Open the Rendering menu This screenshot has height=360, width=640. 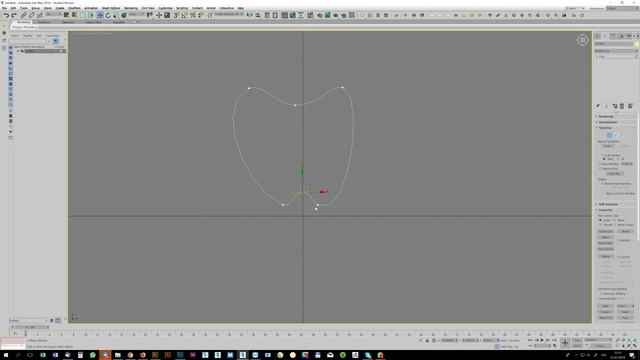point(131,8)
